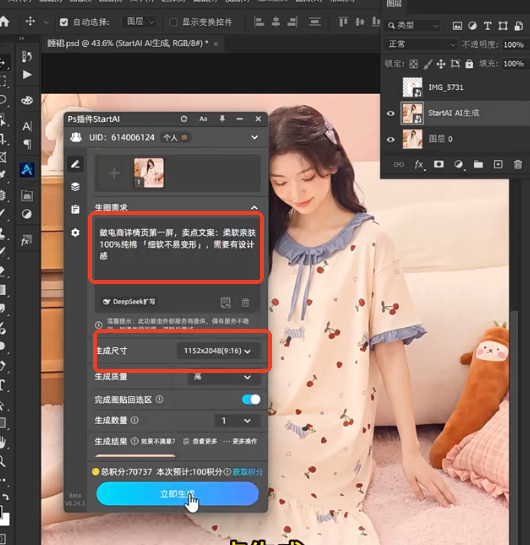Click the 更多操作 link
The image size is (530, 545).
240,441
